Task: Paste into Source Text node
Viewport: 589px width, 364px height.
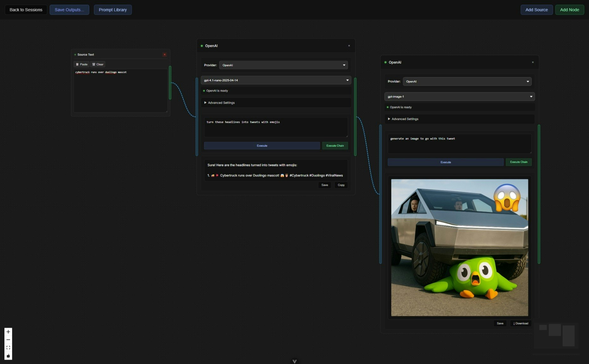Action: coord(82,64)
